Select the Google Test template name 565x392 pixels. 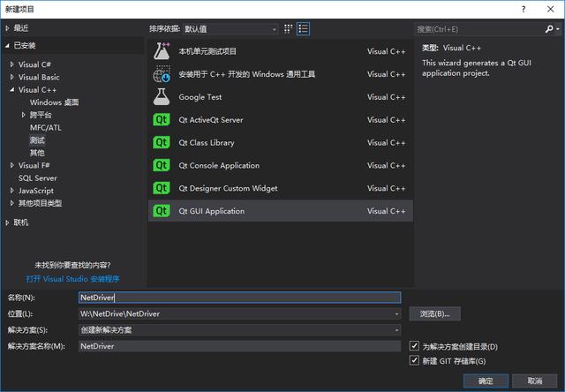[200, 97]
